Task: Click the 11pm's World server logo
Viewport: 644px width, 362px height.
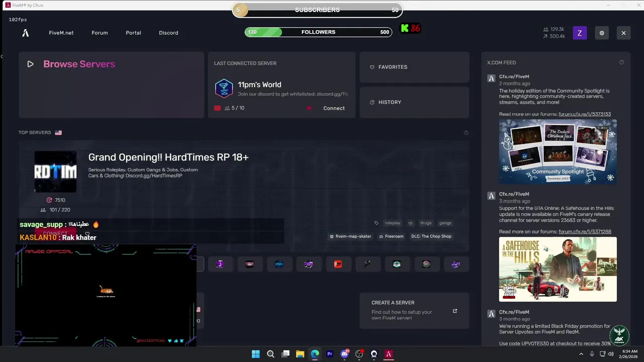Action: [x=224, y=88]
